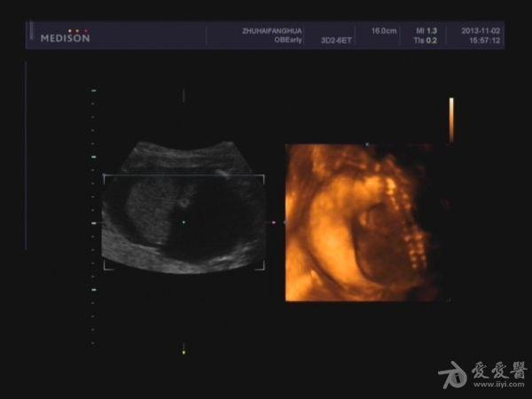The image size is (532, 399).
Task: Click the date 2013-11-02 in the header
Action: pyautogui.click(x=479, y=31)
